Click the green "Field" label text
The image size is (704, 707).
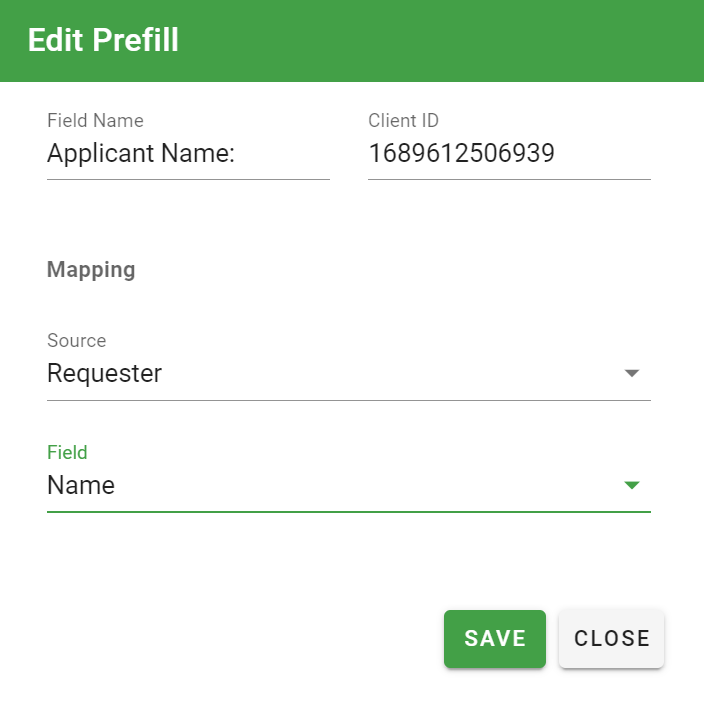tap(67, 453)
